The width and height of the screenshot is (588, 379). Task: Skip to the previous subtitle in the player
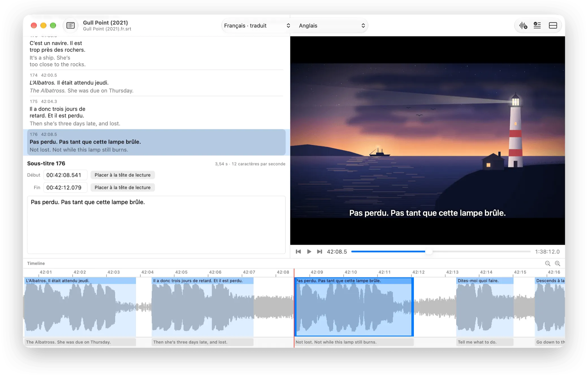click(x=298, y=251)
